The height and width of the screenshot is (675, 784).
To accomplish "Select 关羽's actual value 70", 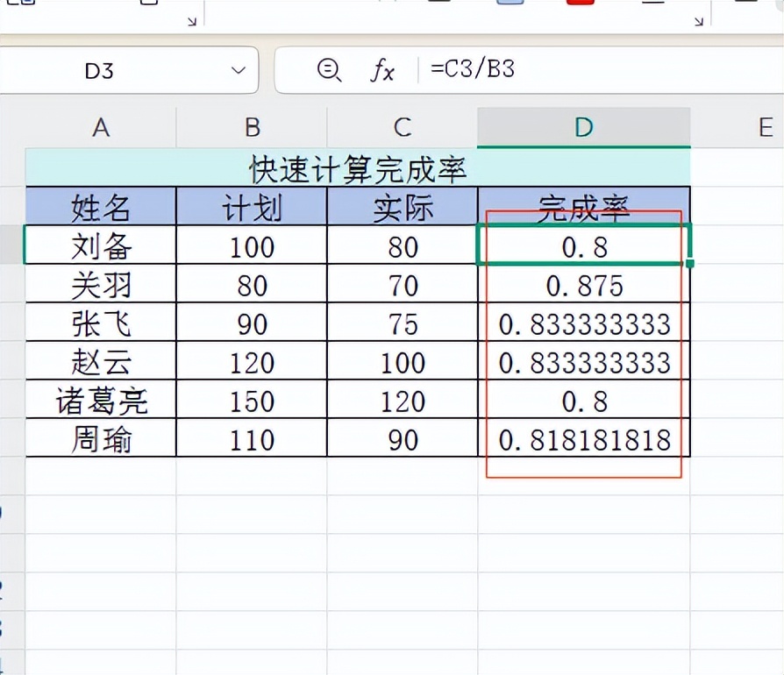I will click(403, 283).
